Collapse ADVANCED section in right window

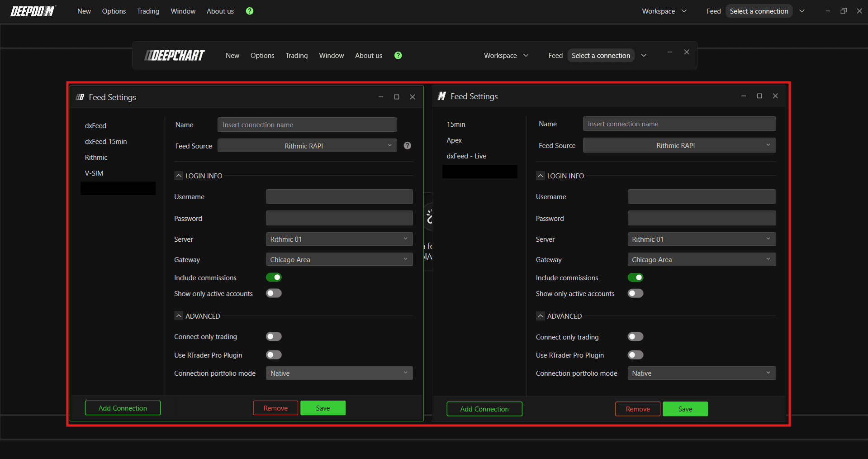(x=541, y=316)
